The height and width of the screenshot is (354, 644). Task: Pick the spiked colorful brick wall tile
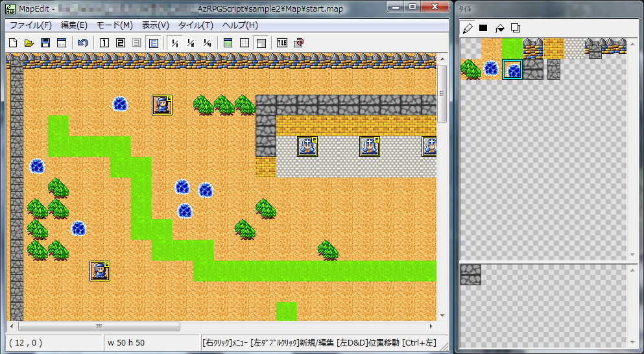[x=532, y=49]
